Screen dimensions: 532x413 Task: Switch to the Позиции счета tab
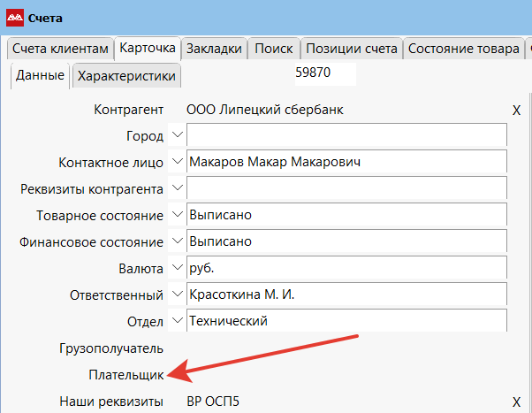click(352, 49)
